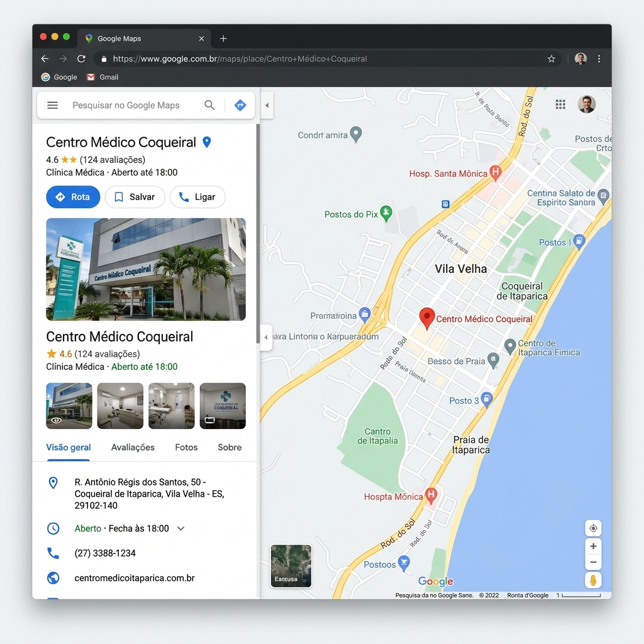This screenshot has width=644, height=644.
Task: Click 124 avaliações under photo
Action: pos(107,353)
